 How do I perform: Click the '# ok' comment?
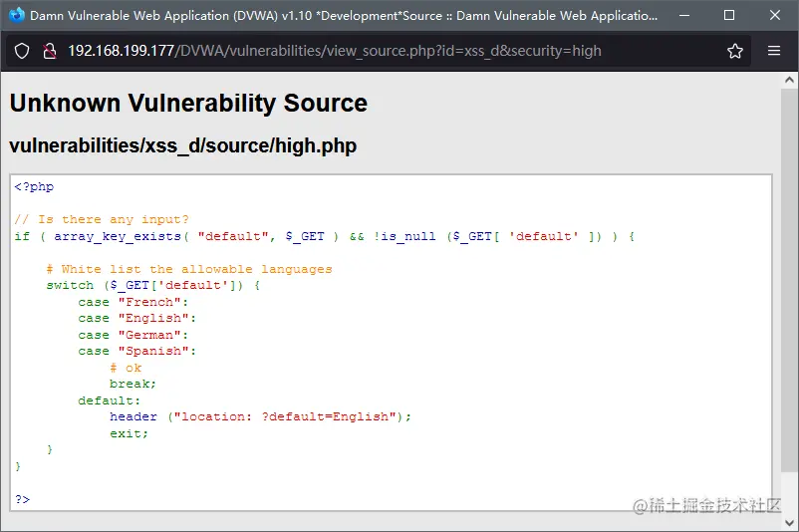click(126, 368)
